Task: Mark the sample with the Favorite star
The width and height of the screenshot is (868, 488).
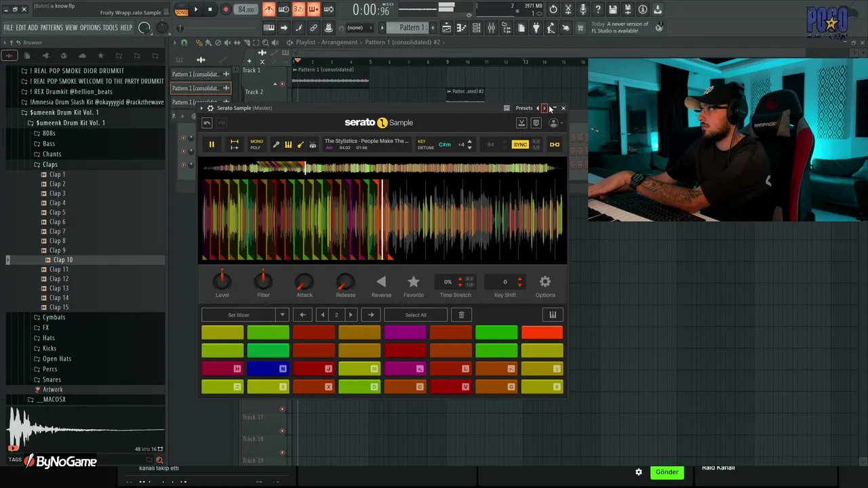Action: pos(414,281)
